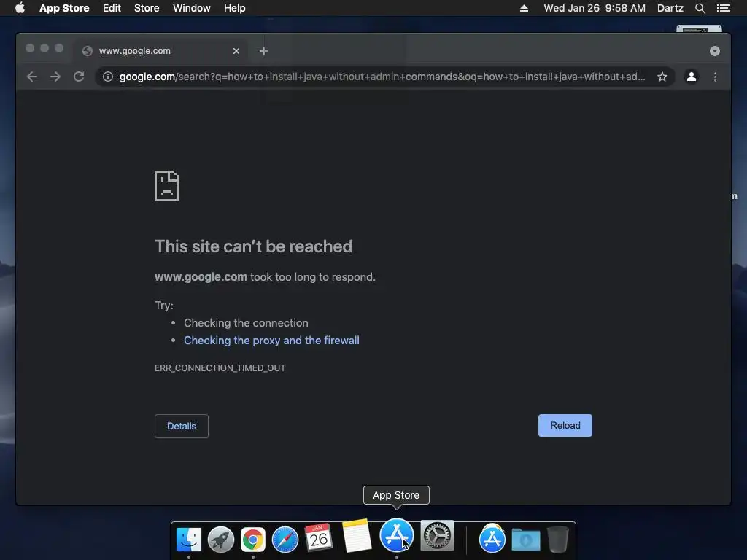Open System Preferences gear in Dock
Screen dimensions: 747x560
[x=437, y=536]
